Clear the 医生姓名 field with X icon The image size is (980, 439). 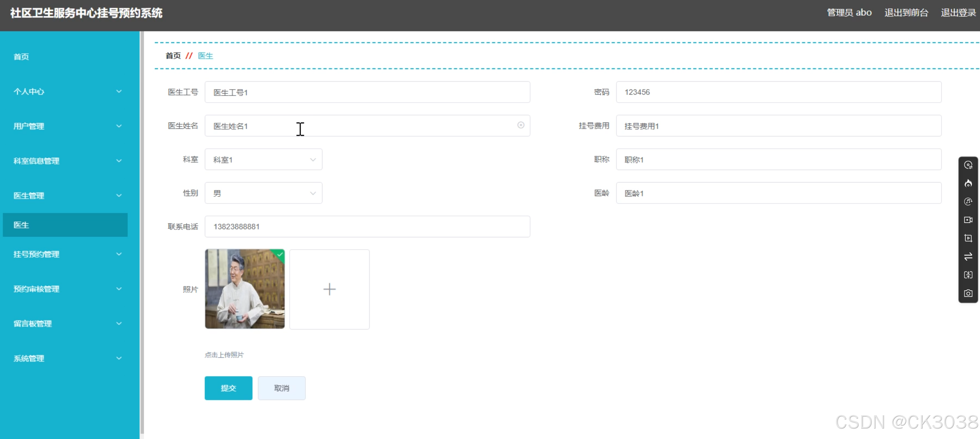click(520, 125)
